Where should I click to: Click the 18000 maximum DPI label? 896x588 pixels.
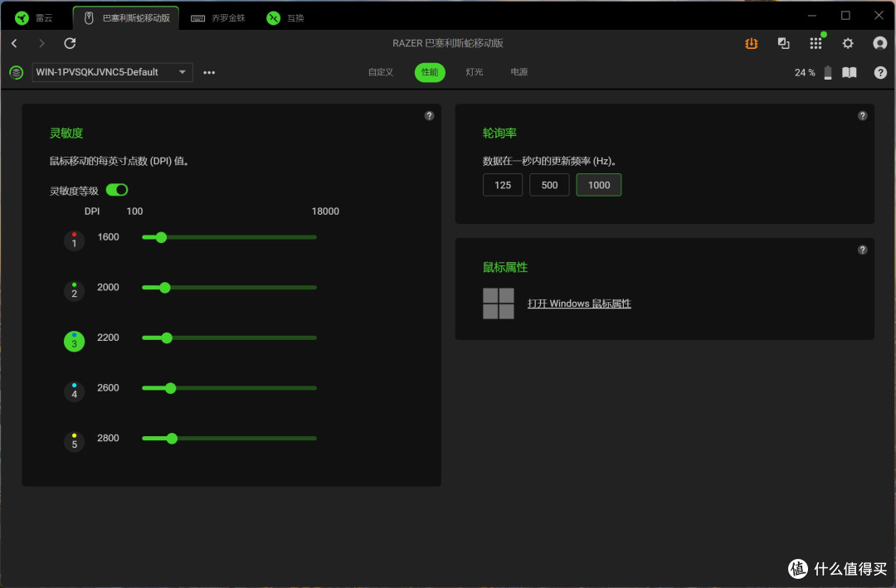point(325,211)
